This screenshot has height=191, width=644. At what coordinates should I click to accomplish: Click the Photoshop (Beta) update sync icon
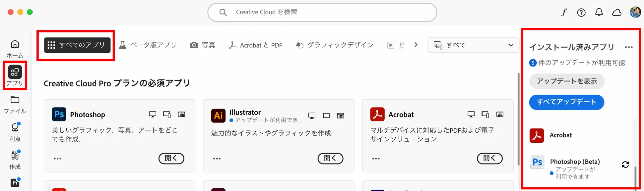coord(625,165)
